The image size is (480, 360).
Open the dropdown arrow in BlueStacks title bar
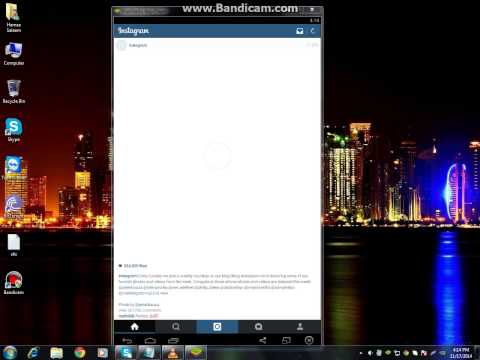click(x=312, y=10)
